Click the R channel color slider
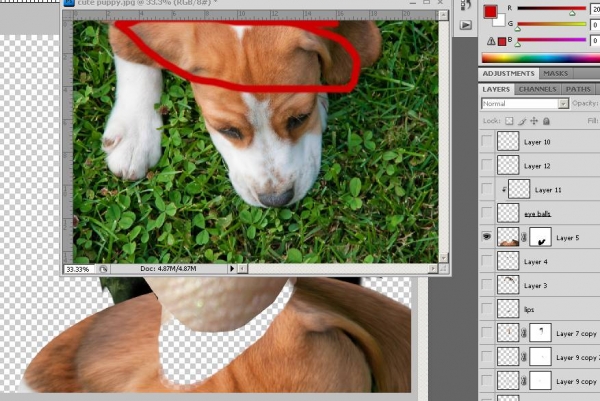This screenshot has width=600, height=401. pyautogui.click(x=551, y=8)
